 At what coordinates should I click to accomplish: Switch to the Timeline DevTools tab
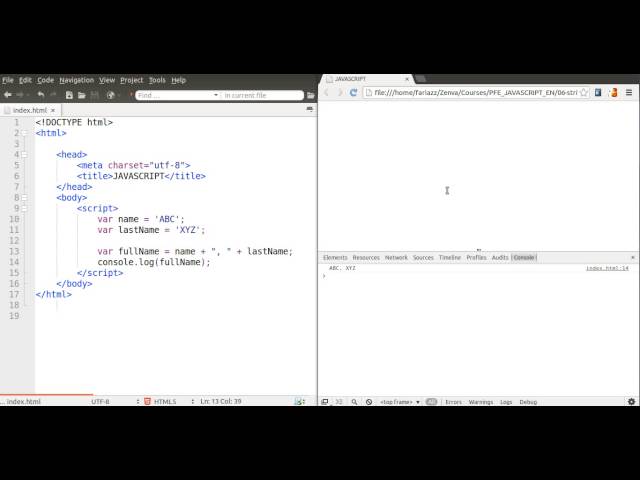pyautogui.click(x=449, y=258)
